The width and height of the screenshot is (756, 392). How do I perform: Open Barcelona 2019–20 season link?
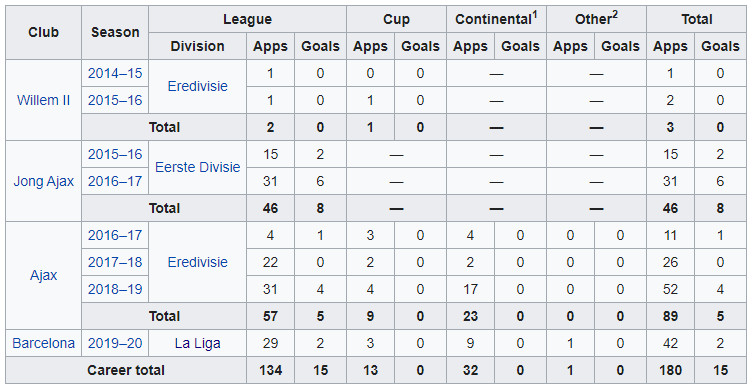(115, 343)
